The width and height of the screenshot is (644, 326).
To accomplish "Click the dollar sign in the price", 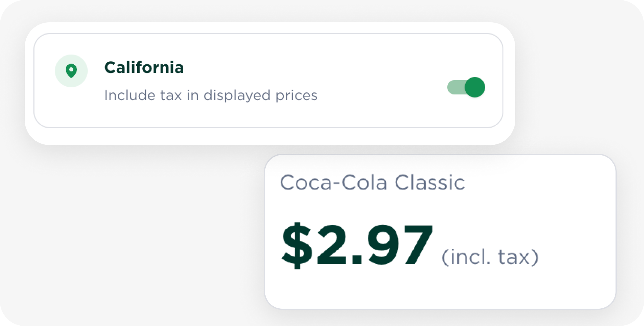I will coord(296,245).
